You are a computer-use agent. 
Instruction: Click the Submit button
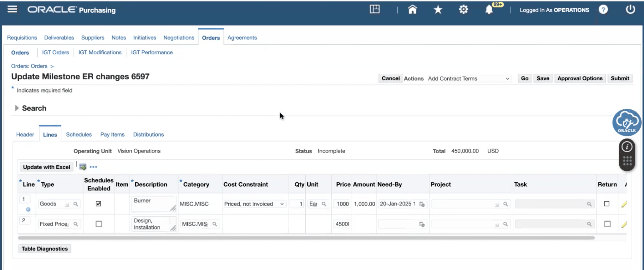coord(620,78)
